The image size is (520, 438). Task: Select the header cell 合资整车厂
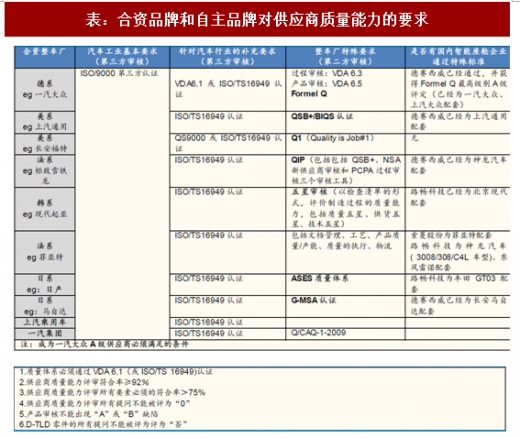point(45,57)
